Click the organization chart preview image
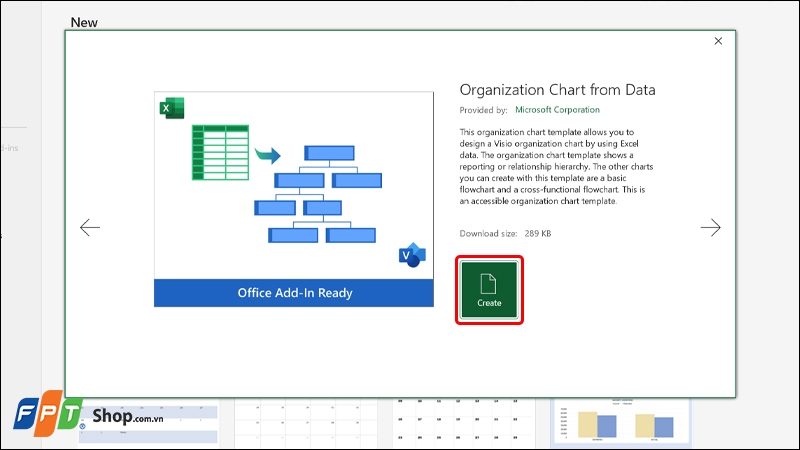 tap(294, 199)
